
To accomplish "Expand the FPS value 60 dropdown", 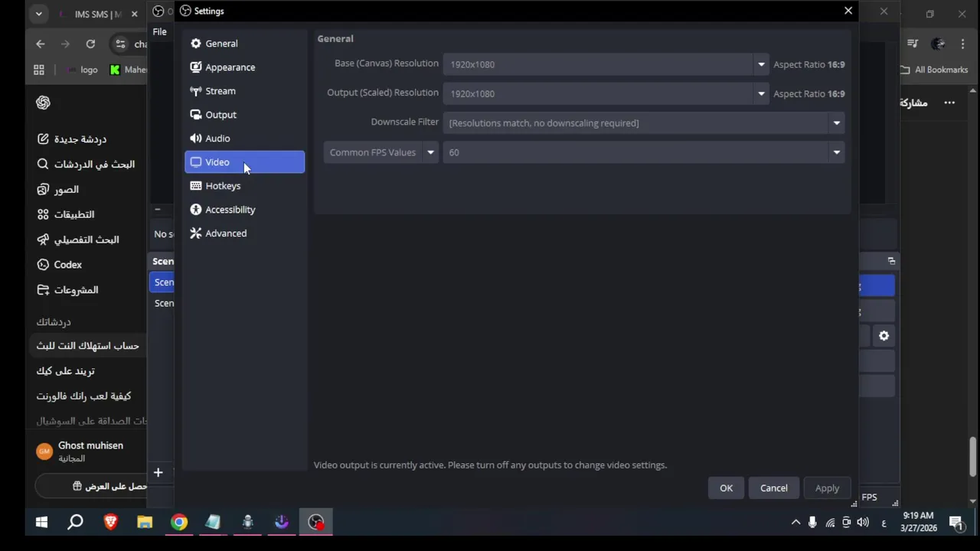I will [x=836, y=152].
